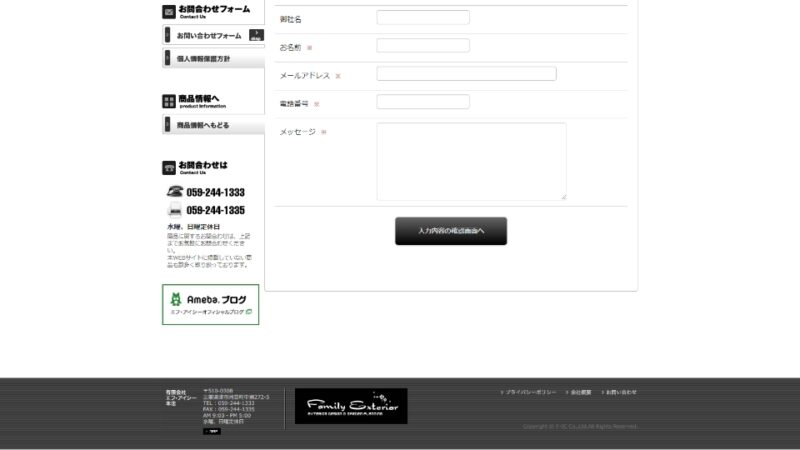This screenshot has height=450, width=800.
Task: Open お問い合わせフォーム sidebar menu item
Action: coord(208,36)
